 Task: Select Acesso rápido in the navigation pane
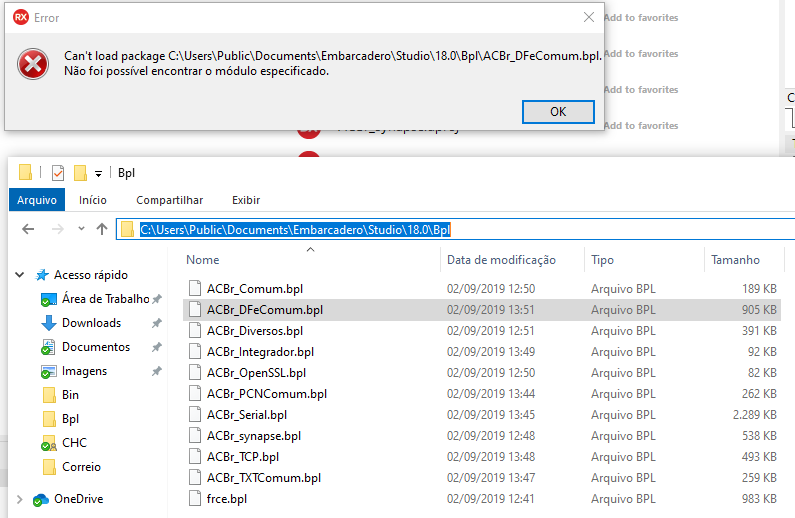click(x=91, y=275)
